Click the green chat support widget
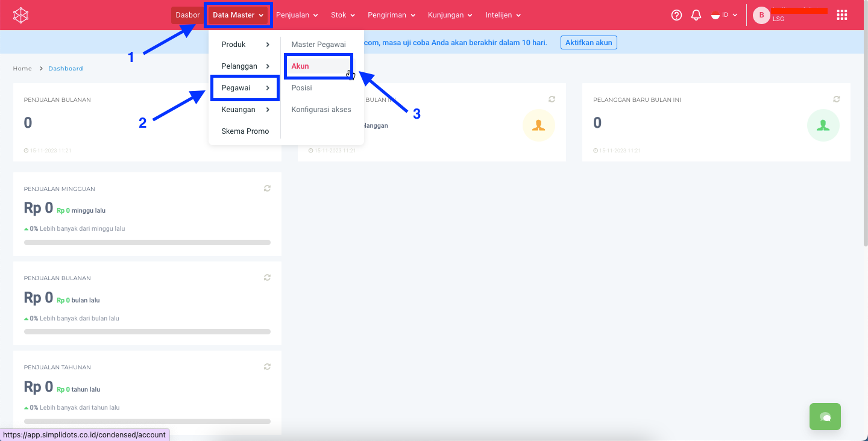 coord(825,417)
